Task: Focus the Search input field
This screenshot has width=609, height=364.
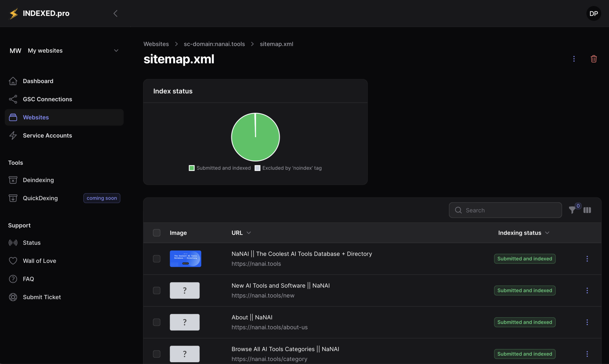Action: pos(505,210)
